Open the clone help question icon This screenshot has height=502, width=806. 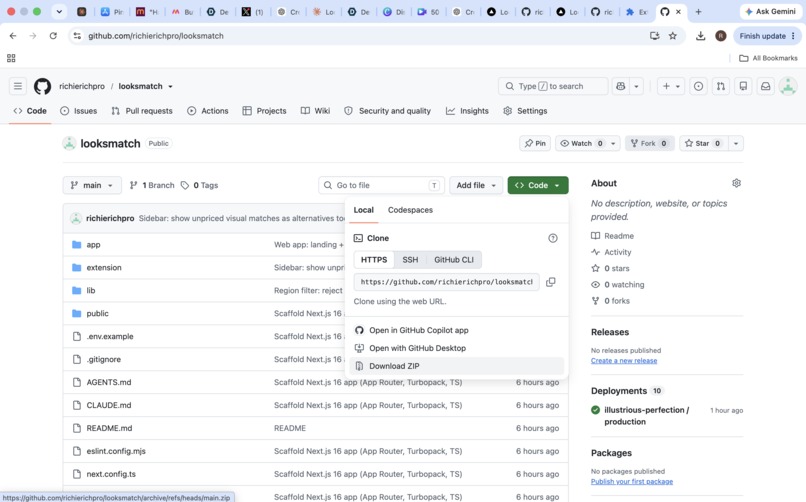pos(553,238)
